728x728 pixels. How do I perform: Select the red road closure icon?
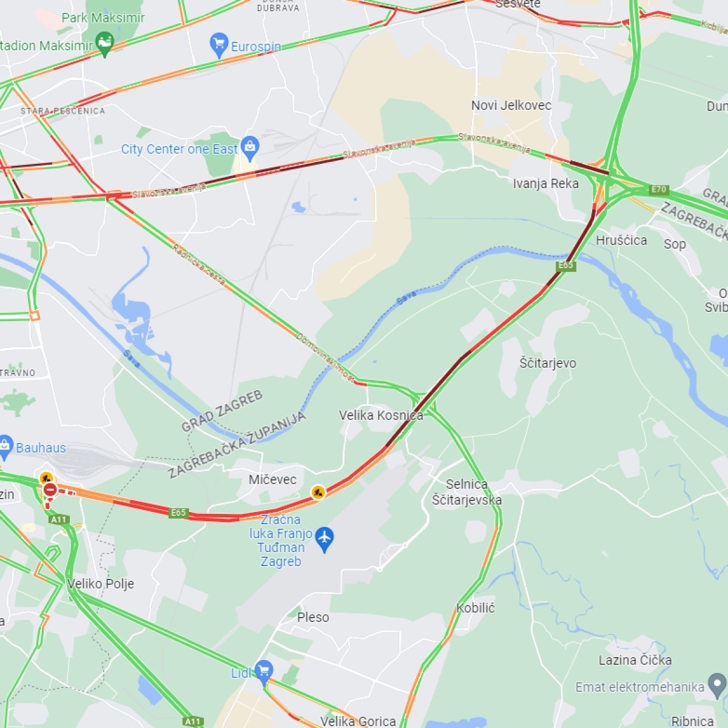(x=50, y=490)
